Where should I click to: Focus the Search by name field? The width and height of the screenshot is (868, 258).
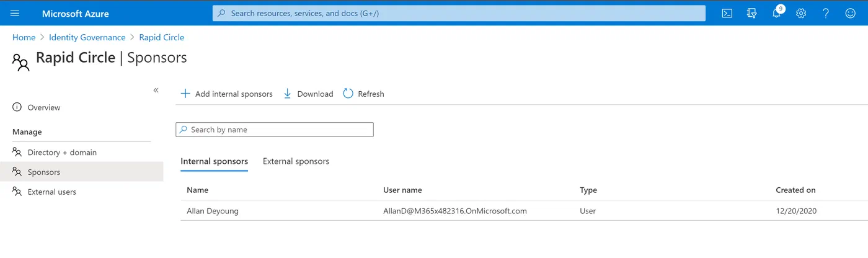click(x=275, y=130)
